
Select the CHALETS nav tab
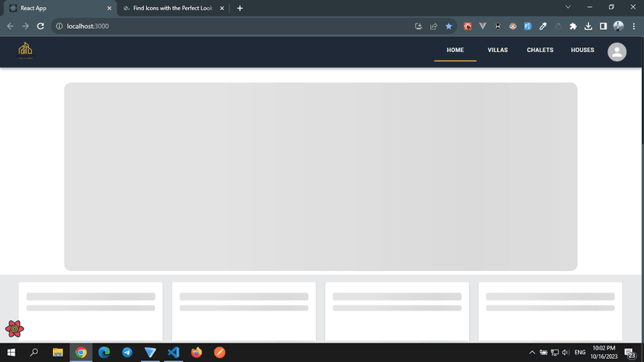(540, 50)
